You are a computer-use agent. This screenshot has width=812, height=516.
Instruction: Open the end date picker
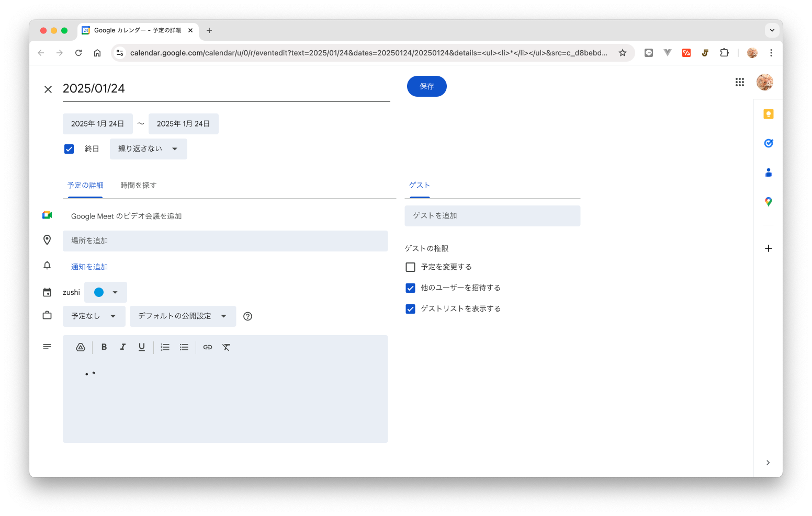(x=184, y=124)
